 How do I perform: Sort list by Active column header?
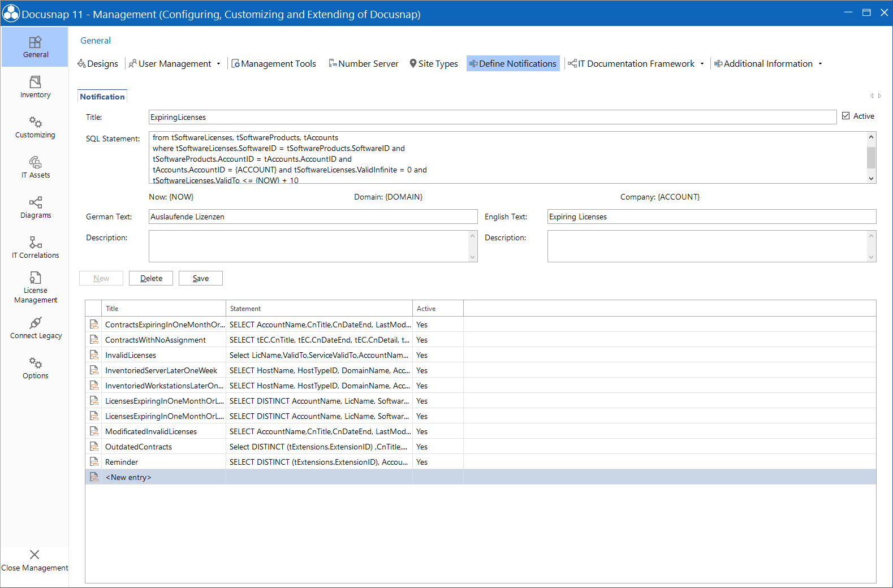(x=438, y=308)
